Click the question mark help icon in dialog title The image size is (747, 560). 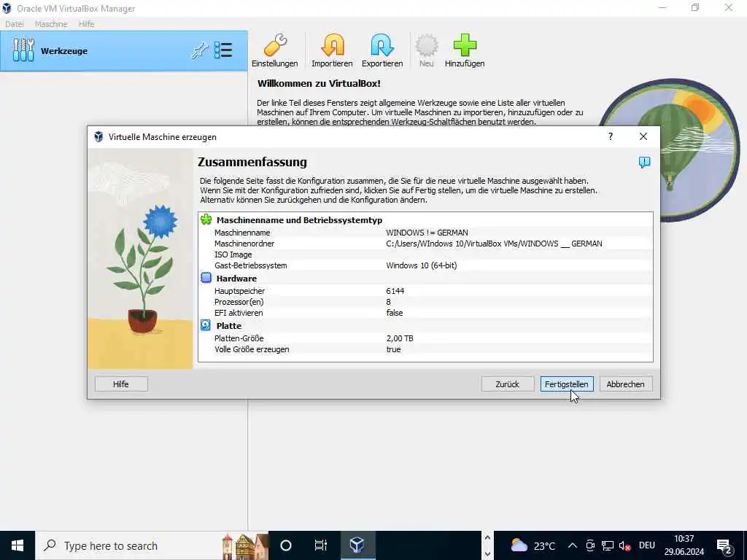[x=611, y=136]
